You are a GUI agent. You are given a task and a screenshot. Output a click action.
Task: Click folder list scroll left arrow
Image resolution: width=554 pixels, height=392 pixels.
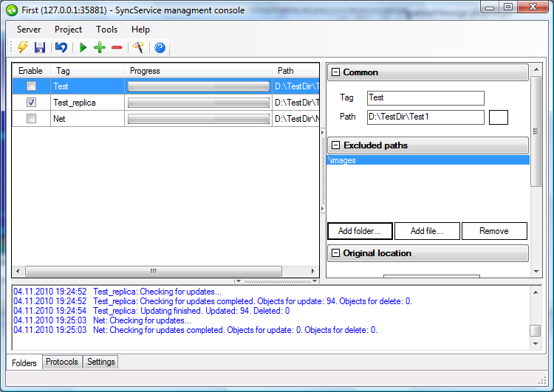point(18,271)
